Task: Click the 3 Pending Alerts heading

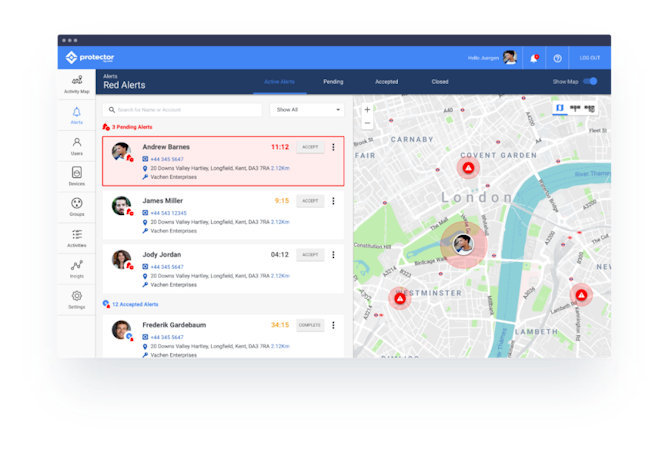Action: click(132, 127)
